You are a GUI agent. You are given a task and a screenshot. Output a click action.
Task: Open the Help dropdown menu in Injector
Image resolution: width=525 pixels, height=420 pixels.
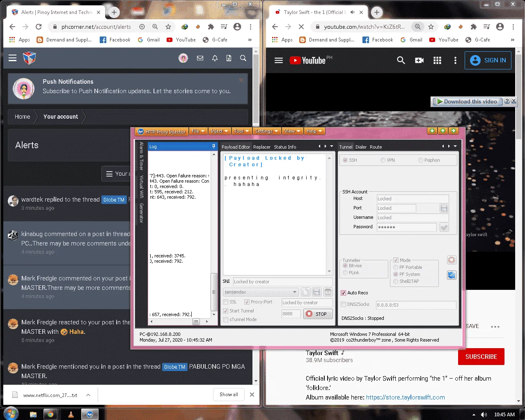(x=314, y=131)
